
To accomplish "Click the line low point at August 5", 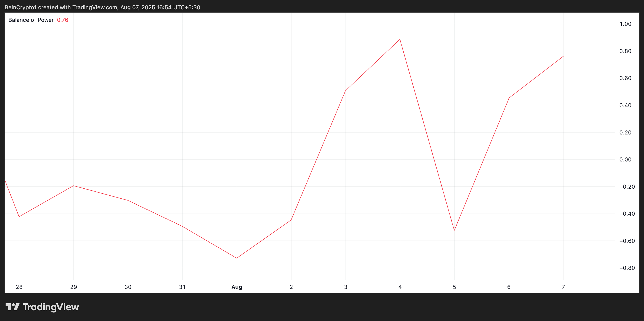I will pos(454,230).
